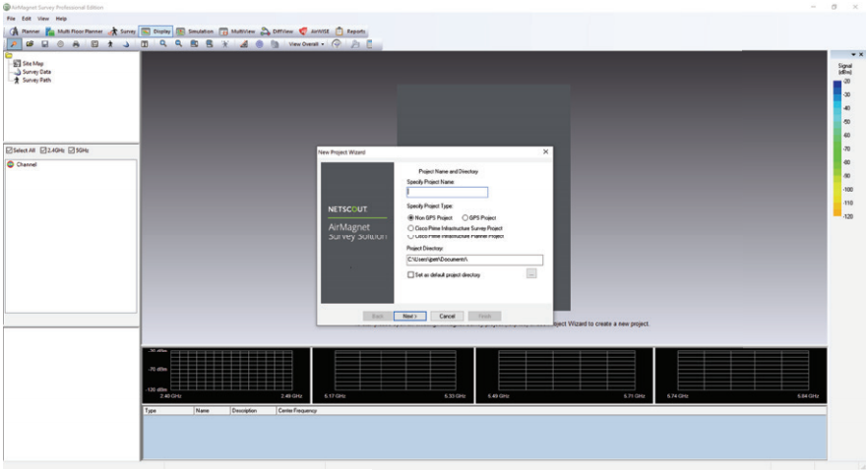Select the Display module
The height and width of the screenshot is (470, 868).
[x=155, y=31]
